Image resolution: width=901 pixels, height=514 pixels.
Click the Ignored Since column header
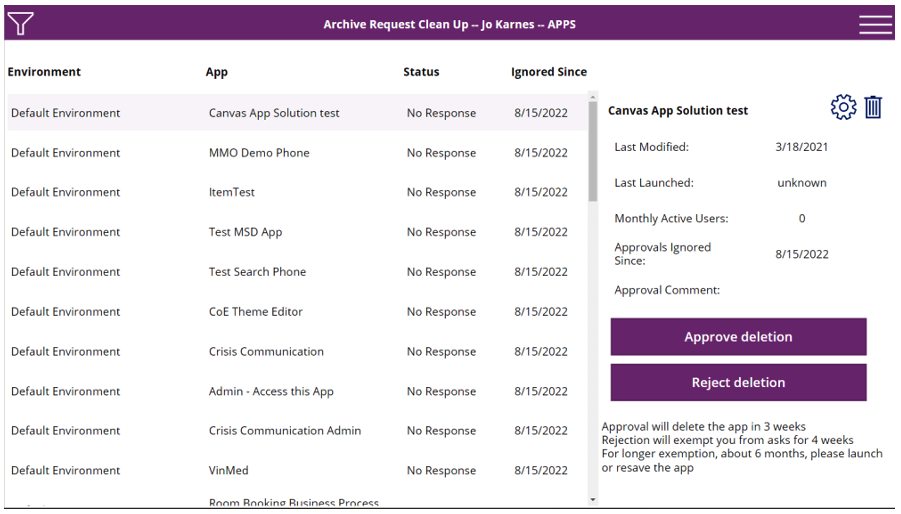click(x=549, y=72)
